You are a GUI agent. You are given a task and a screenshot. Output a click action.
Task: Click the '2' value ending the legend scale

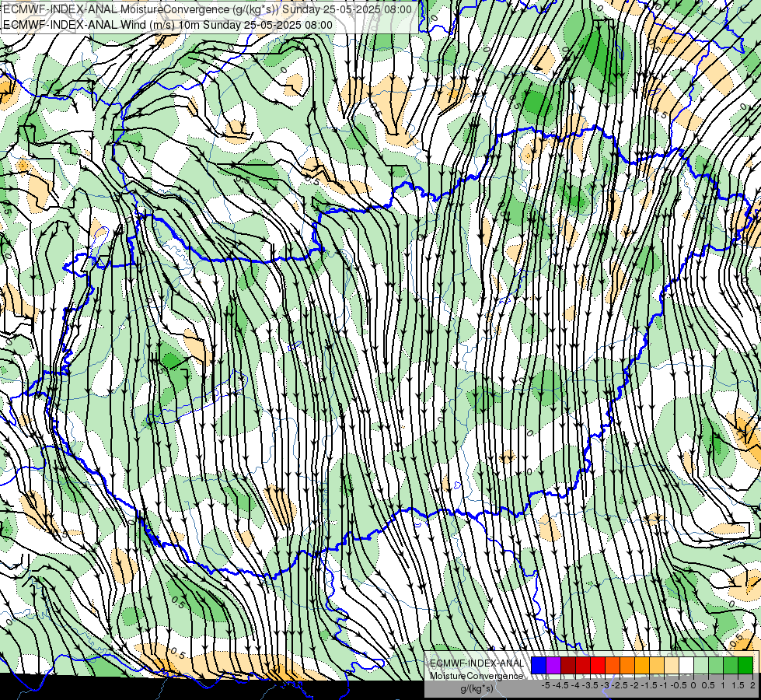point(752,685)
